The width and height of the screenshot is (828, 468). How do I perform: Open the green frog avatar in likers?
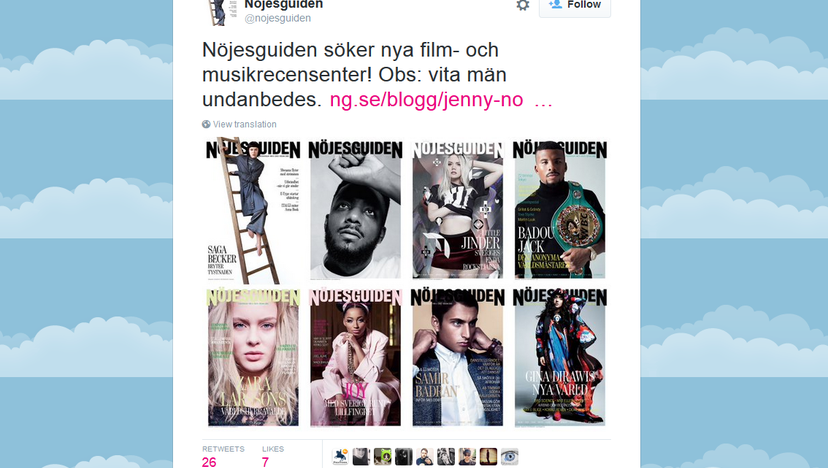coord(382,456)
